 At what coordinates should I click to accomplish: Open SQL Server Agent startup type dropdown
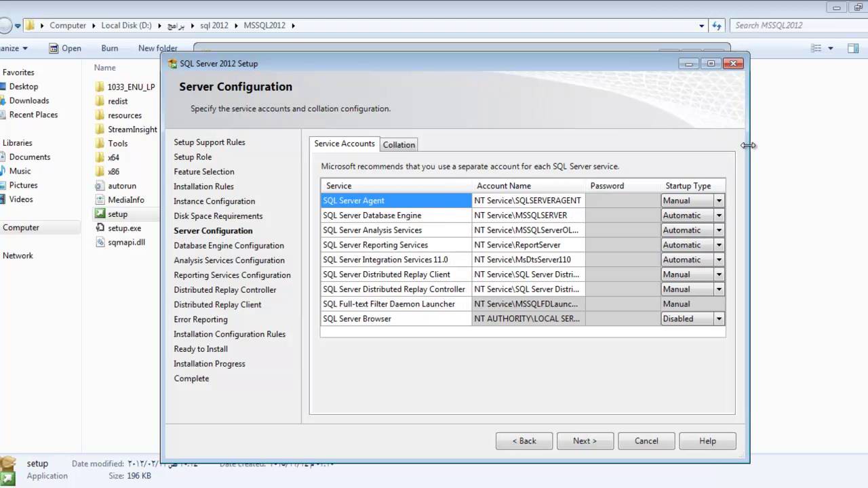click(719, 201)
